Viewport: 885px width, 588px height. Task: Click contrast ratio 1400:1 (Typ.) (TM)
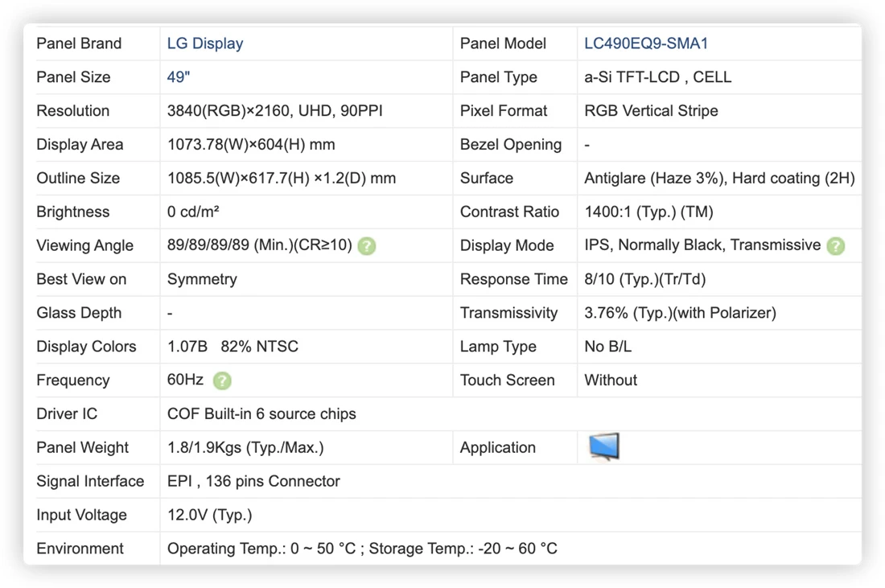648,212
